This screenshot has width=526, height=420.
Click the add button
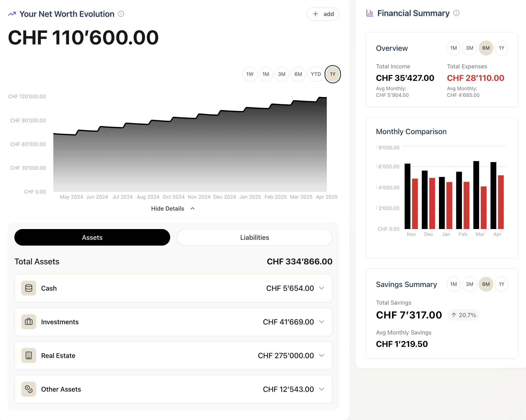click(x=323, y=14)
